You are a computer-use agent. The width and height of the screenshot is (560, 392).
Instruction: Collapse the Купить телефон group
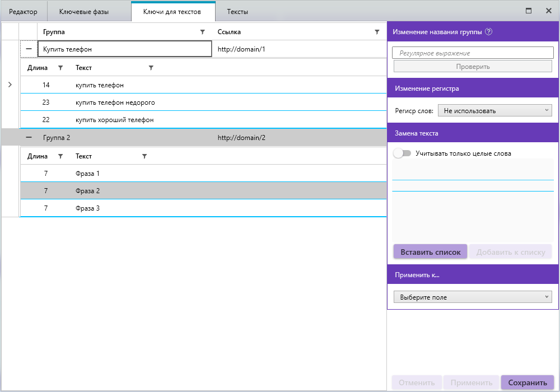[29, 49]
